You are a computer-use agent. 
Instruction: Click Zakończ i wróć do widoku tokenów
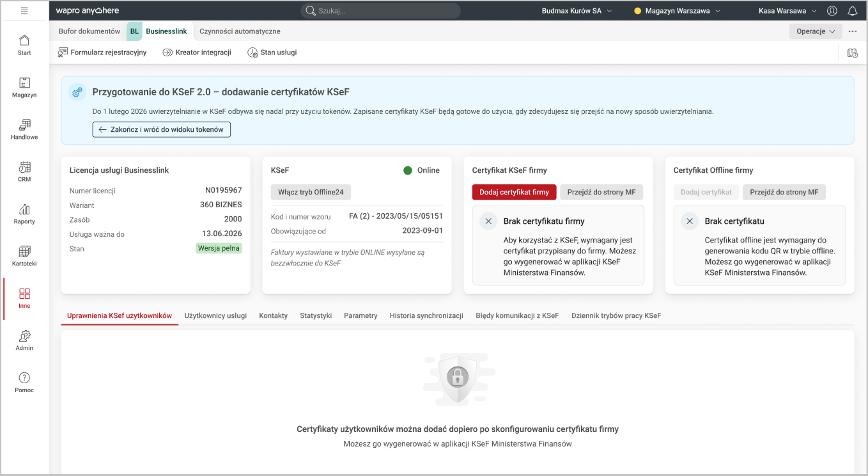(x=161, y=129)
